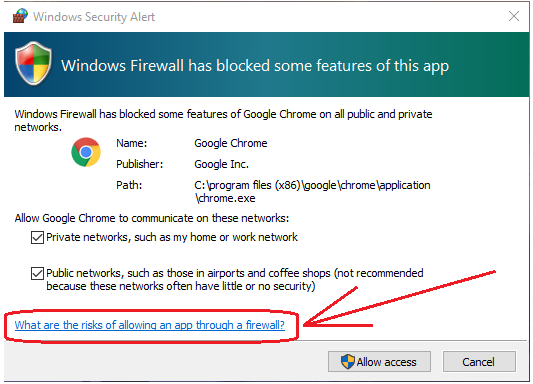Click the Windows Security shield icon in banner

[33, 64]
